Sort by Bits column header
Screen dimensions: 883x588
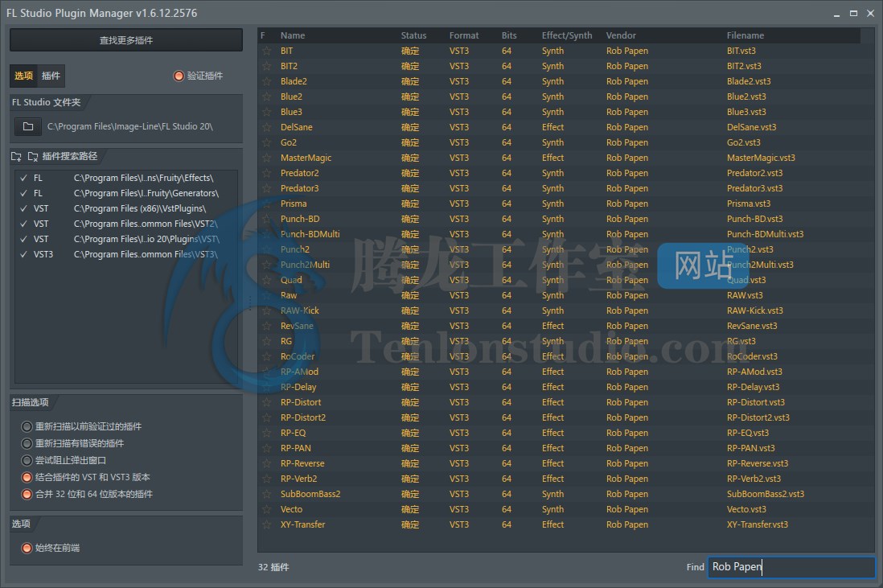(x=509, y=35)
